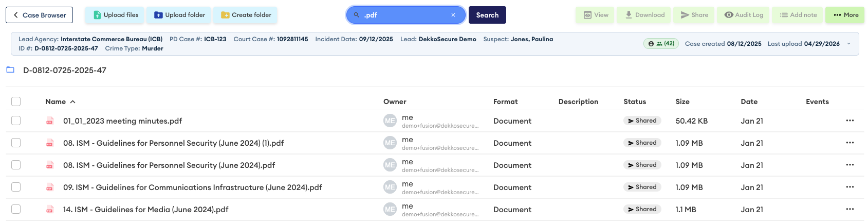Select checkbox for Communications Infrastructure pdf row
This screenshot has height=223, width=868.
(x=16, y=187)
